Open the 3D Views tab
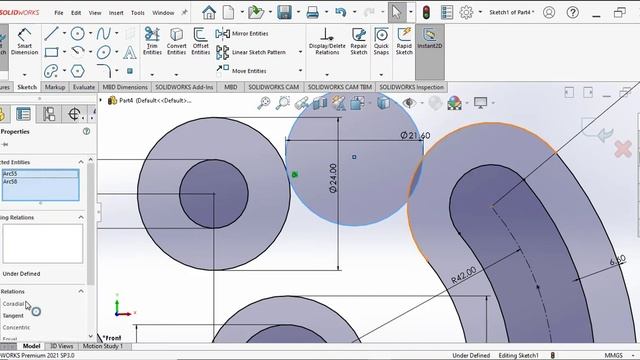Image resolution: width=640 pixels, height=360 pixels. 62,346
